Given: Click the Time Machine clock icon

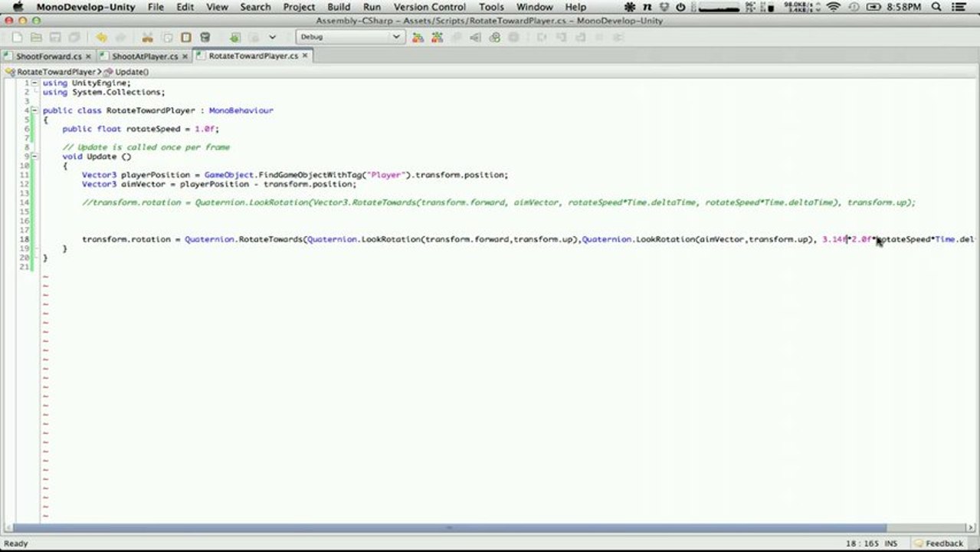Looking at the screenshot, I should (x=854, y=7).
